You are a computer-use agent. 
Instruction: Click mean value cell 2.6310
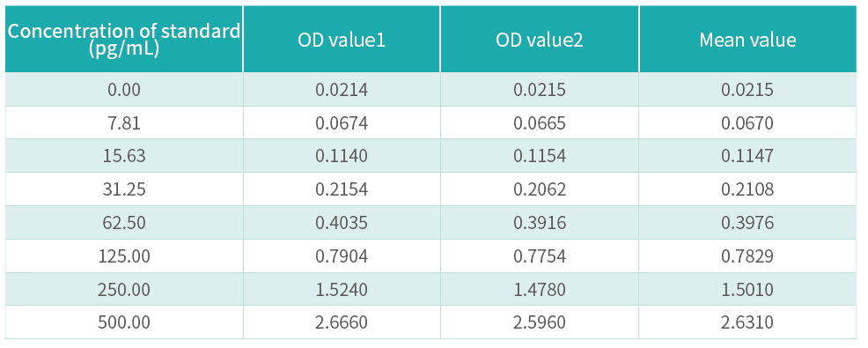pos(748,322)
